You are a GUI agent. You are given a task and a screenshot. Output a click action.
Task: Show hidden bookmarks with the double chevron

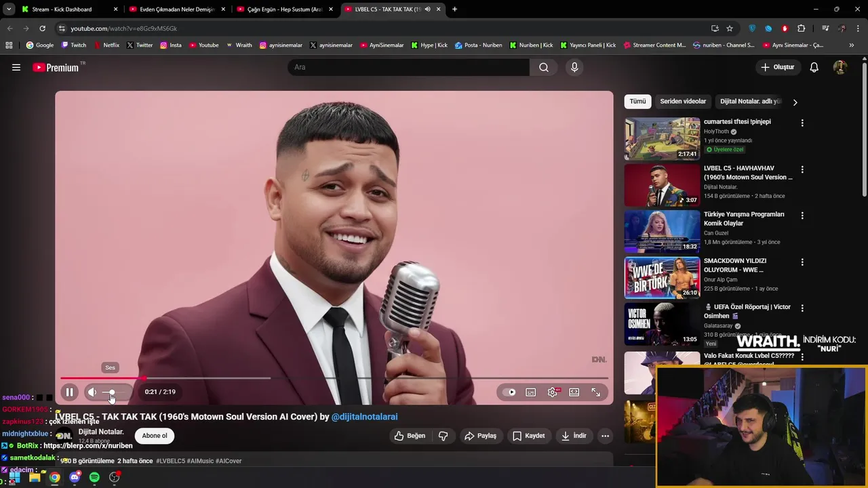point(852,45)
